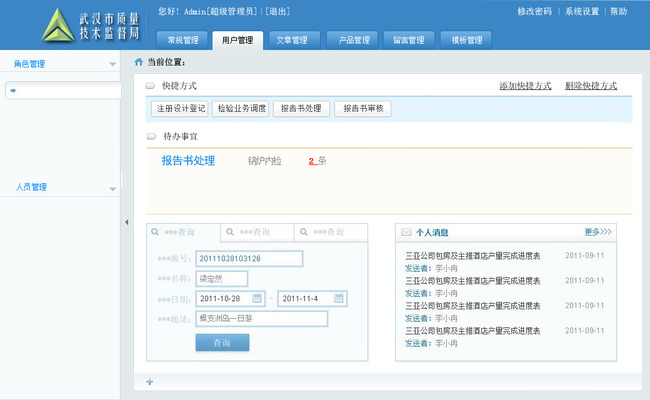Click the home icon beside 当前位置
Screen dimensions: 650x400
[139, 62]
